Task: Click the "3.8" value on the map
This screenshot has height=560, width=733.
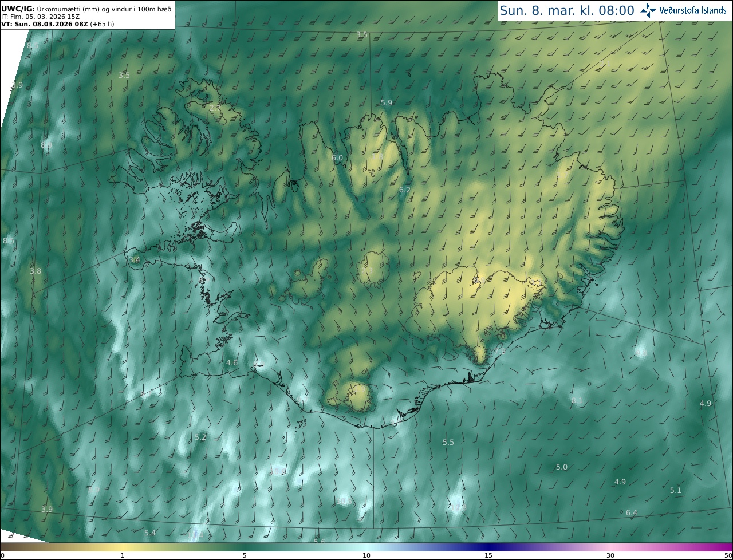Action: [x=36, y=271]
